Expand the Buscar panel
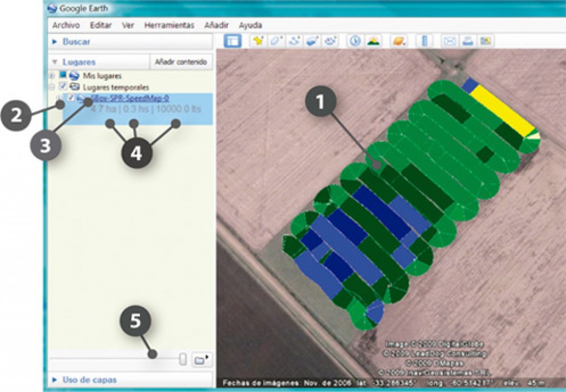The width and height of the screenshot is (566, 392). [x=76, y=41]
